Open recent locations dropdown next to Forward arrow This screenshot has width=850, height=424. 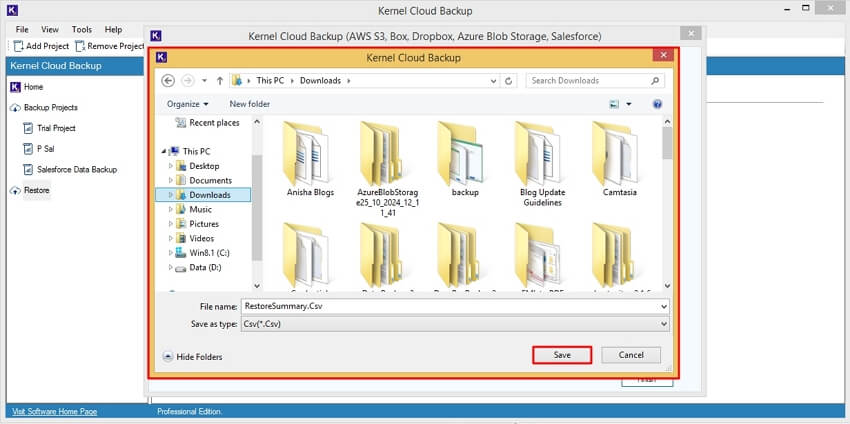pyautogui.click(x=204, y=80)
